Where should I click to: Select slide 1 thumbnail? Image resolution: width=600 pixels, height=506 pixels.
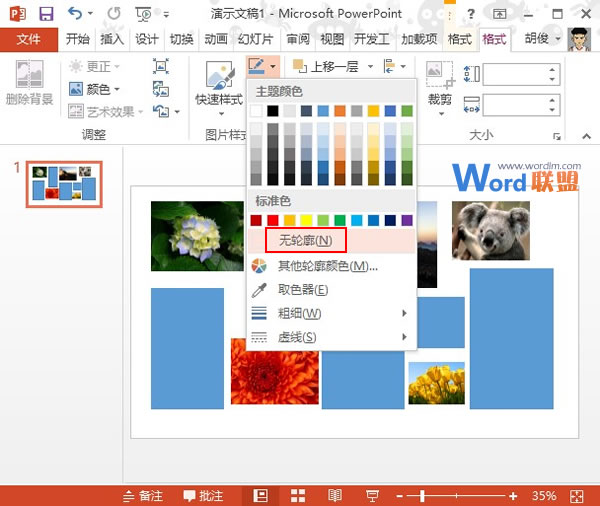pyautogui.click(x=64, y=184)
